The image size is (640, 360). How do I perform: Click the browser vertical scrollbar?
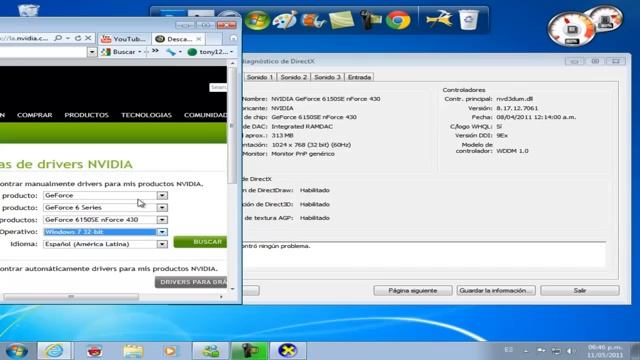232,124
